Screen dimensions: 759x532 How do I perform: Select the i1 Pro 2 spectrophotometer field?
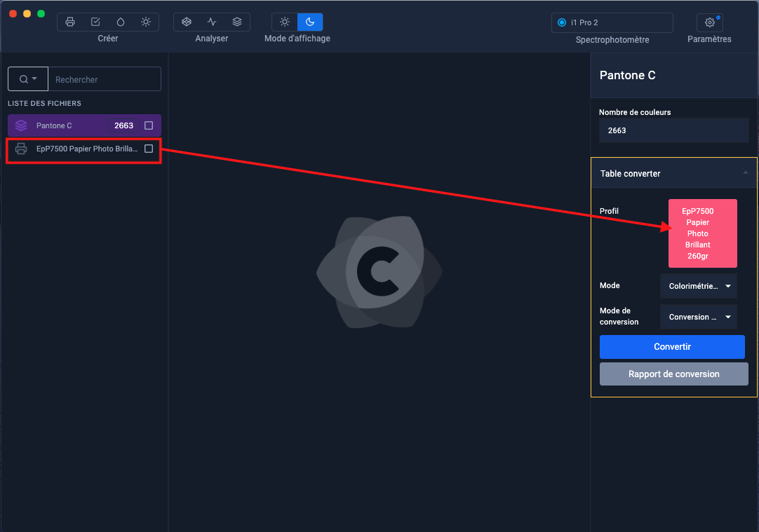[612, 22]
